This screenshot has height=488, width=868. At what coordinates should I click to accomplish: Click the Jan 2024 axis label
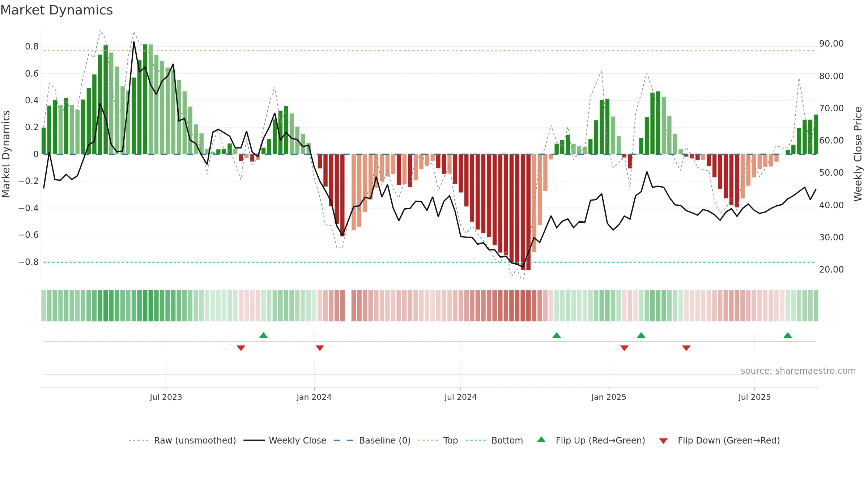314,397
